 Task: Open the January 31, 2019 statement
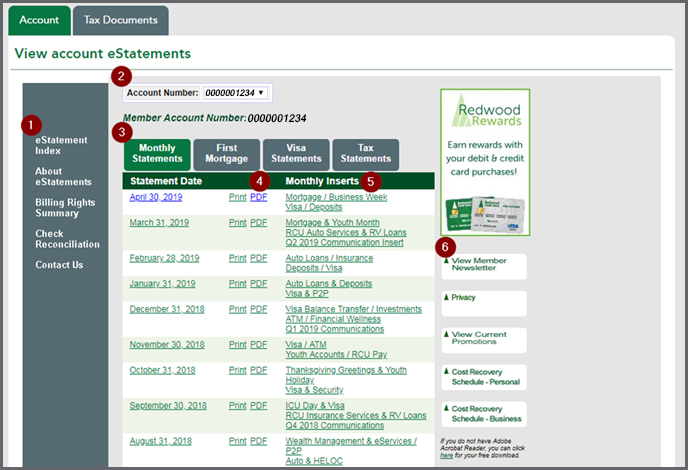pyautogui.click(x=162, y=284)
